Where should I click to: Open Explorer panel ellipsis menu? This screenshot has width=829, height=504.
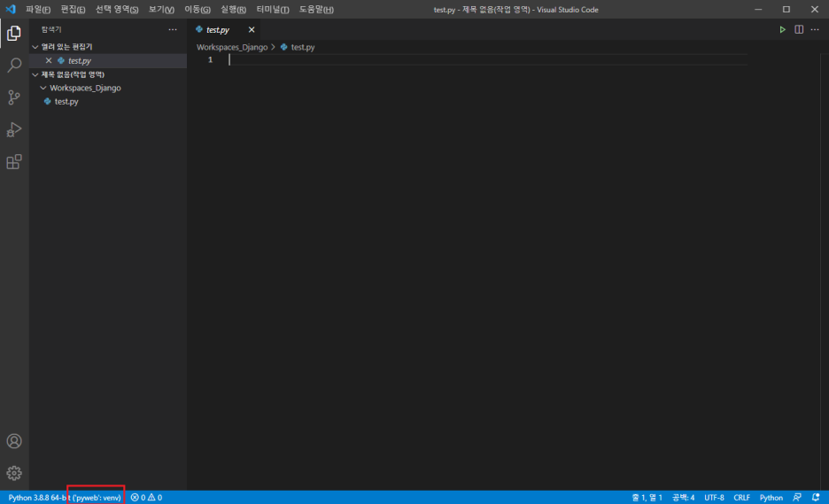coord(173,29)
